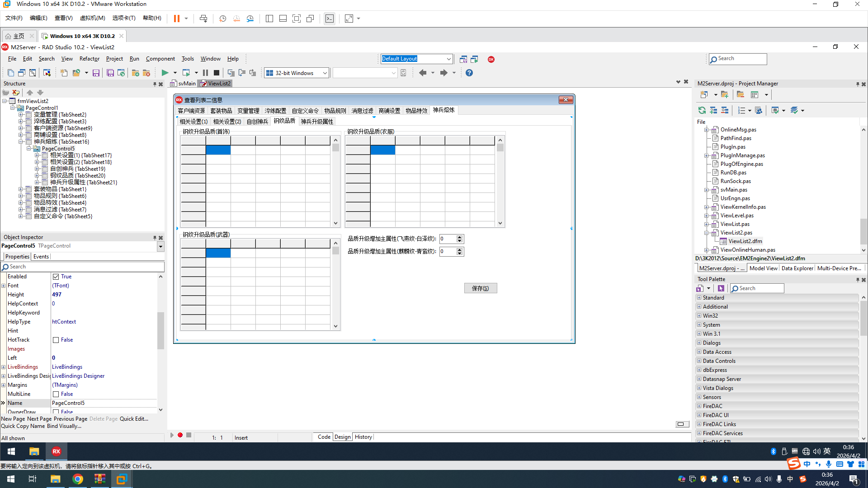Open the Default Layout combo box
Viewport: 868px width, 488px height.
pos(448,59)
